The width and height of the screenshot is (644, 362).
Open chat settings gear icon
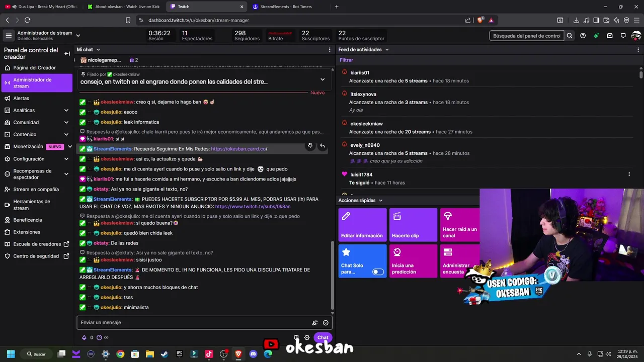click(307, 337)
